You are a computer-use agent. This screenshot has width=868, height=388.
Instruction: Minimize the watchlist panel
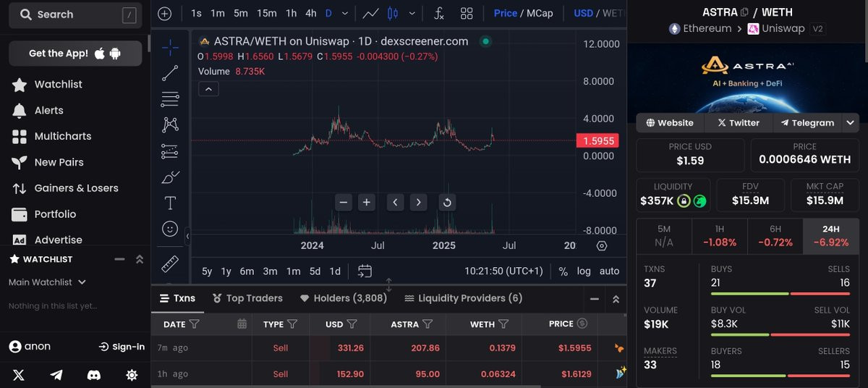[x=120, y=259]
